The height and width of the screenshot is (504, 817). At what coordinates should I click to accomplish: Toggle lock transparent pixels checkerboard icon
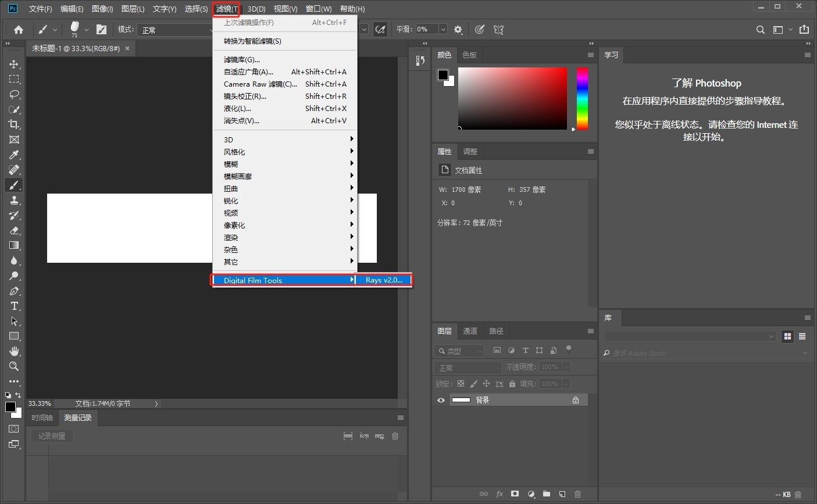tap(461, 384)
